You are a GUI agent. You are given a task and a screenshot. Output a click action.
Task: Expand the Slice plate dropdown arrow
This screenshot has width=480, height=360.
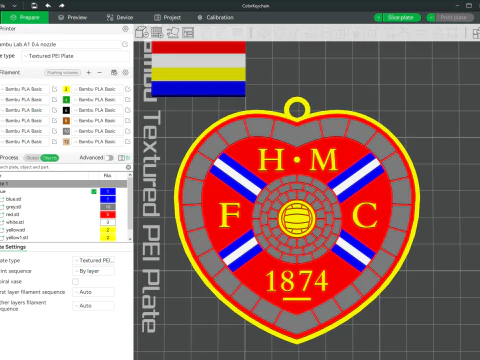[x=378, y=17]
